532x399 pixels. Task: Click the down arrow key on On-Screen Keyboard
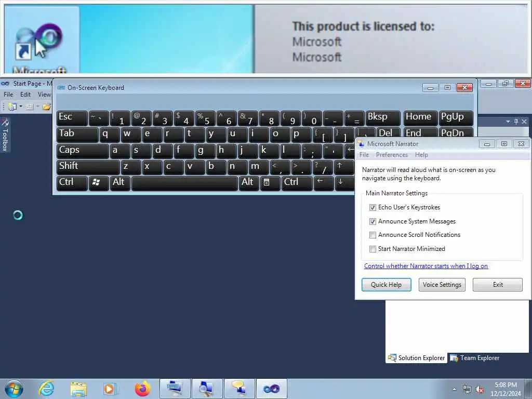tap(344, 183)
